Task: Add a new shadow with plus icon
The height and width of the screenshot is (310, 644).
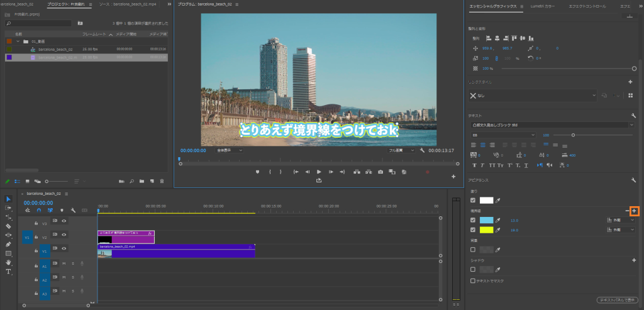Action: coord(634,260)
